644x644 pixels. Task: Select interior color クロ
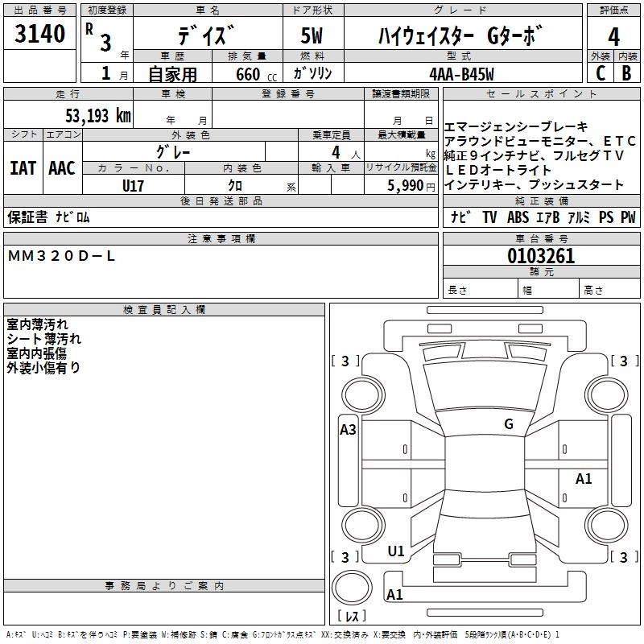[x=235, y=186]
